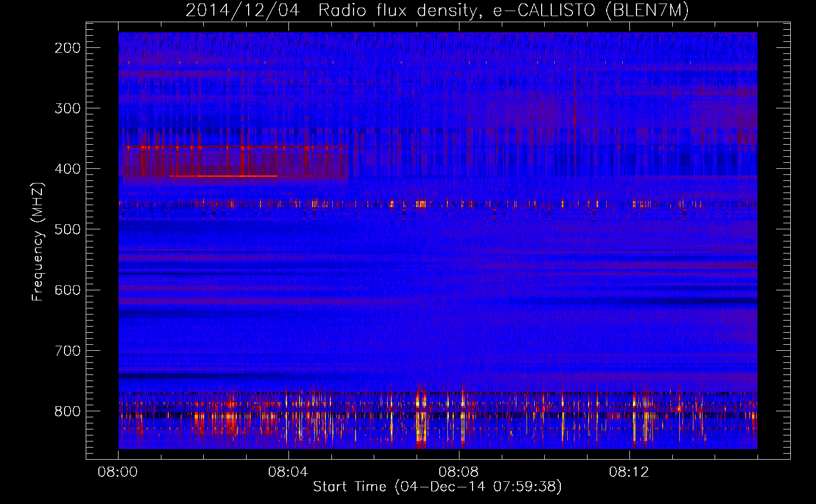Click the bright red horizontal line near 410 MHz

tap(223, 176)
